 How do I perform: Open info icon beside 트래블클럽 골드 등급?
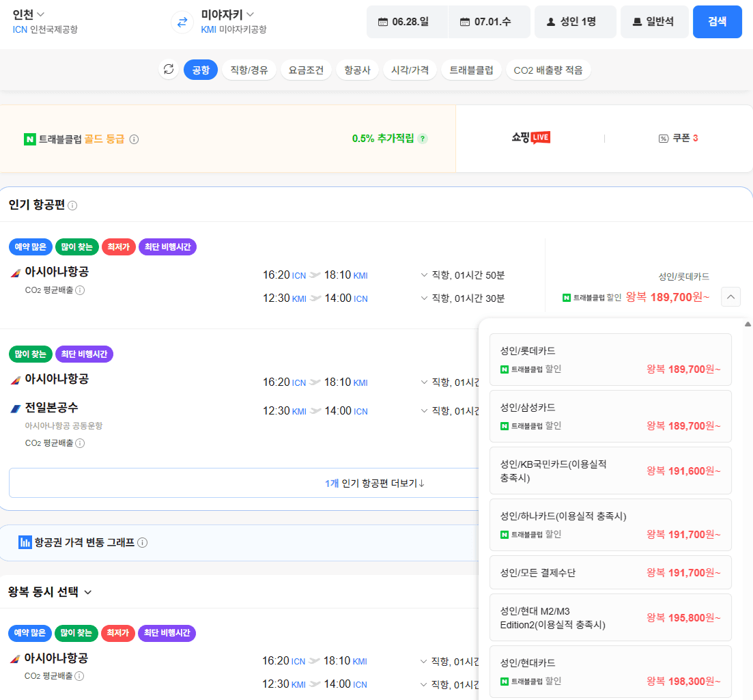point(134,139)
